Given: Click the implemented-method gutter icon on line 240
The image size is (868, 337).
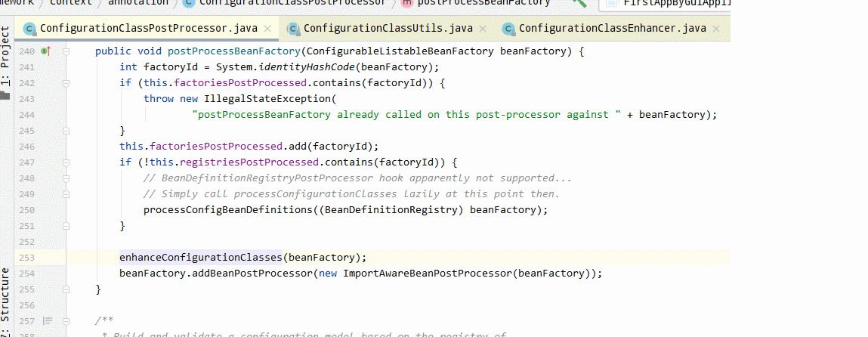Looking at the screenshot, I should pyautogui.click(x=45, y=51).
